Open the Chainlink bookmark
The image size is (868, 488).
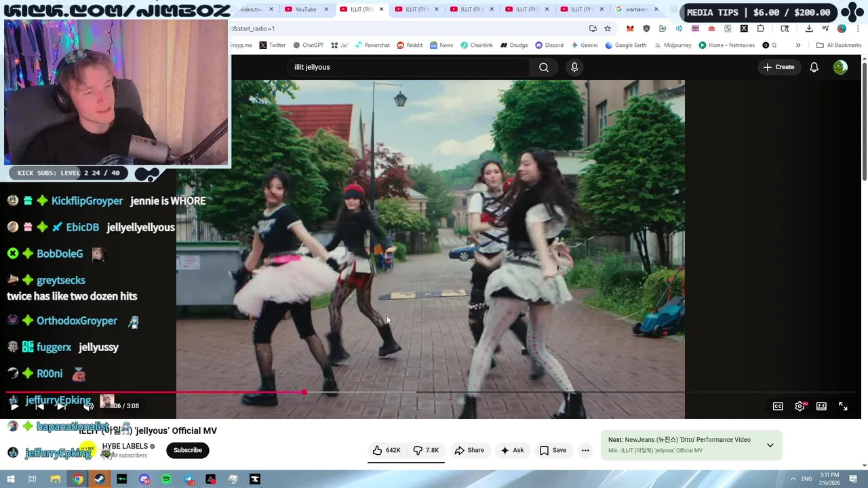click(477, 45)
